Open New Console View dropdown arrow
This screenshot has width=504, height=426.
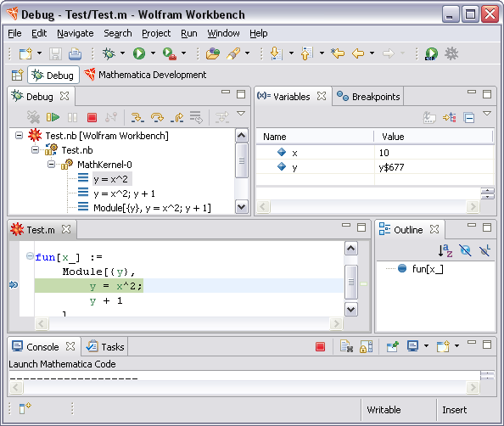pos(456,346)
